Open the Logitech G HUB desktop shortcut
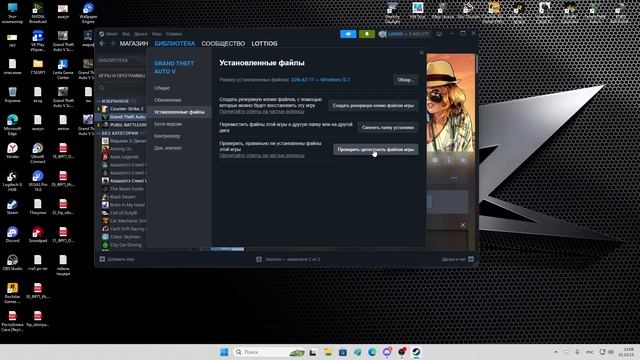Image resolution: width=640 pixels, height=360 pixels. coord(13,182)
